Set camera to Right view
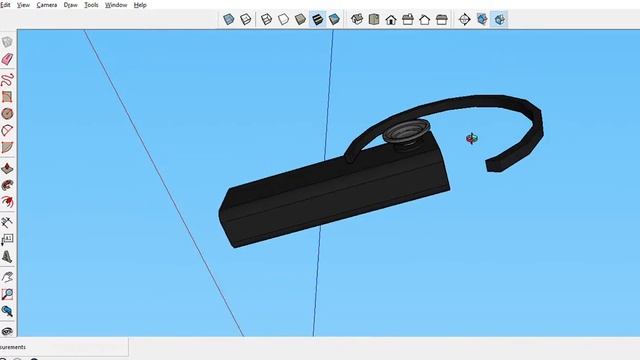This screenshot has width=640, height=360. pyautogui.click(x=408, y=19)
